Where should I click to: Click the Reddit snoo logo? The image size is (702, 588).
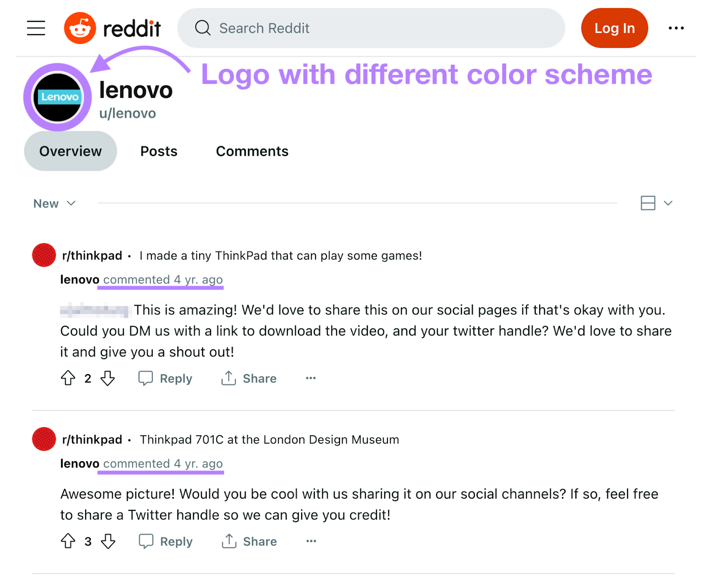(80, 28)
